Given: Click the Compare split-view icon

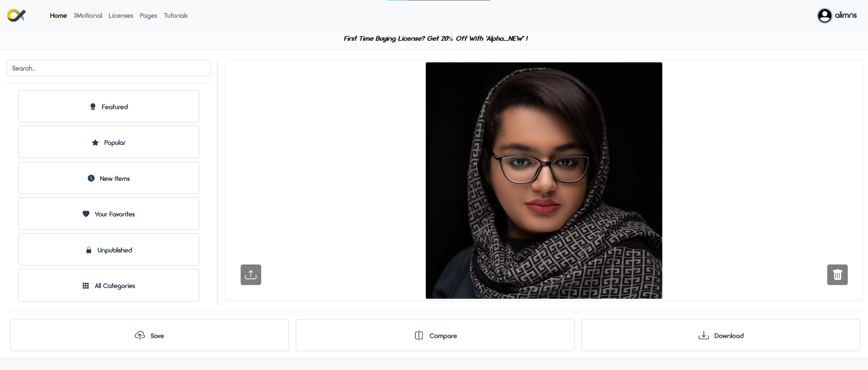Looking at the screenshot, I should [419, 335].
